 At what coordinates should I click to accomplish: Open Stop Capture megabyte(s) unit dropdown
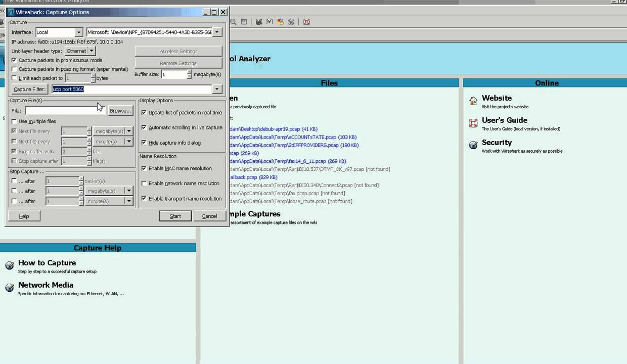click(109, 191)
